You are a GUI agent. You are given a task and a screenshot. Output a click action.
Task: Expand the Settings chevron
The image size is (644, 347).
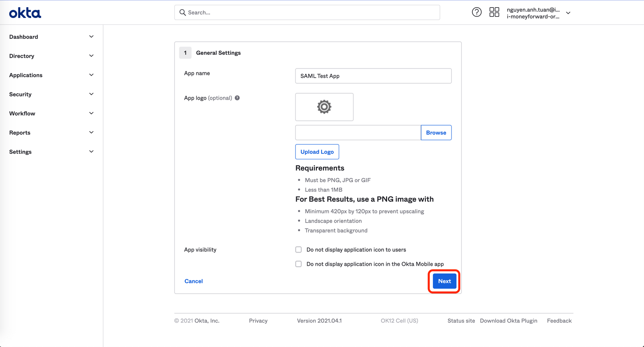coord(91,152)
